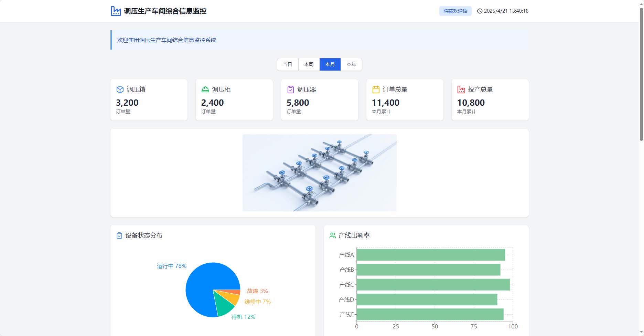Select the 本月 tab
This screenshot has width=644, height=336.
click(x=330, y=64)
